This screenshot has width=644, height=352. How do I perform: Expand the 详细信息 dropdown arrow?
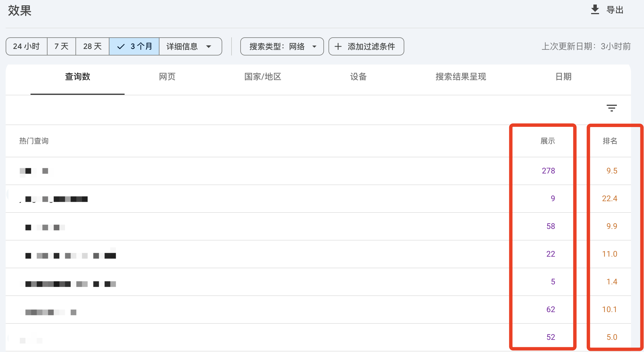[x=209, y=46]
